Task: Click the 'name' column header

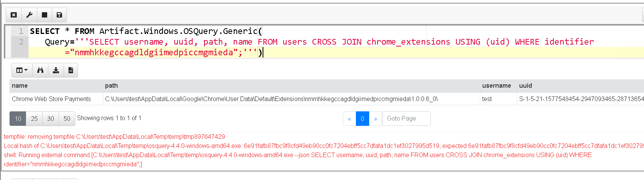Action: pyautogui.click(x=20, y=86)
